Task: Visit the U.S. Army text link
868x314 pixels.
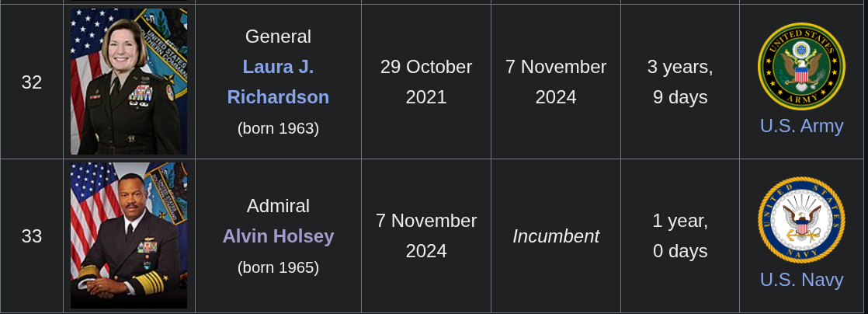Action: [x=801, y=126]
